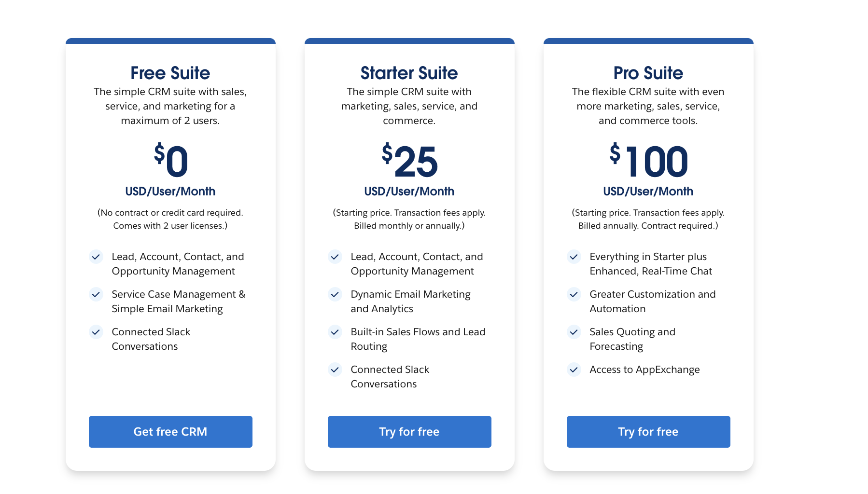Screen dimensions: 868x494
Task: Click checkmark beside Dynamic Email Marketing
Action: [x=335, y=294]
